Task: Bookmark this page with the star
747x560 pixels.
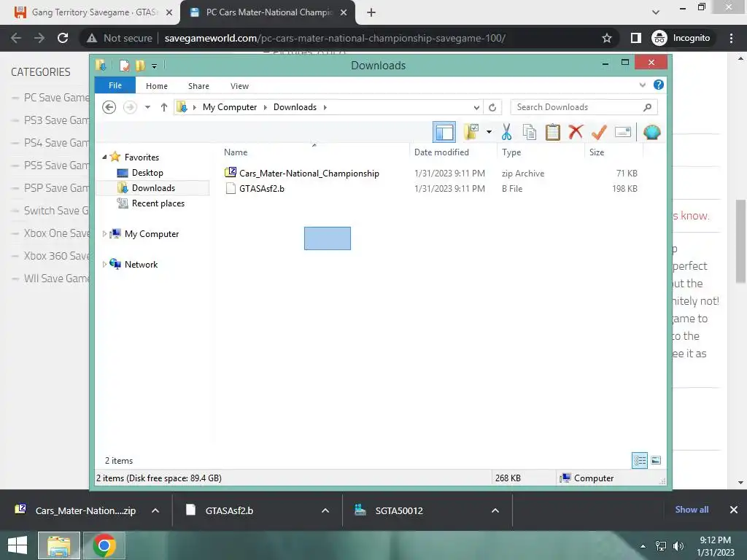Action: [x=606, y=38]
